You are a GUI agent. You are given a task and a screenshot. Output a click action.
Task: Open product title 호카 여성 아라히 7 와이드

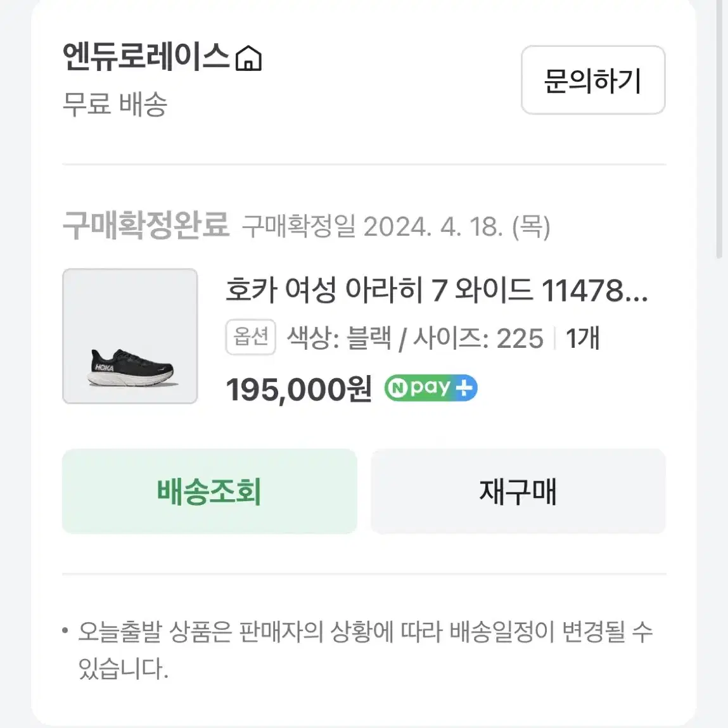tap(437, 290)
